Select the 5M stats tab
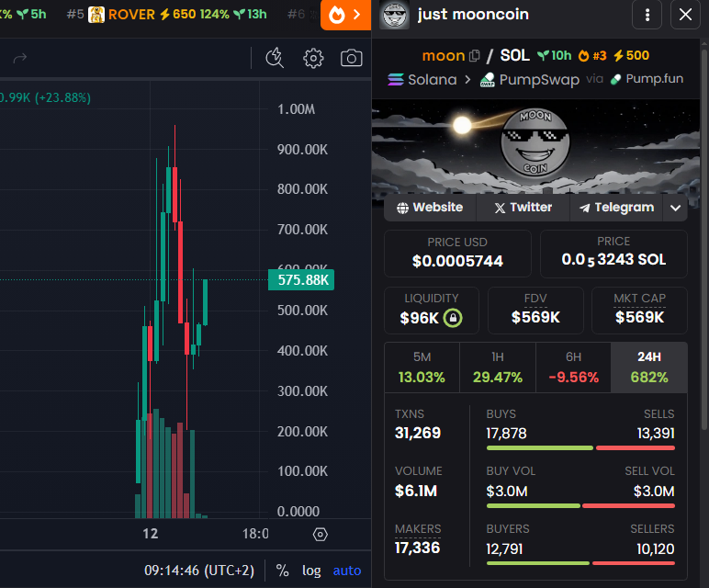 coord(422,367)
